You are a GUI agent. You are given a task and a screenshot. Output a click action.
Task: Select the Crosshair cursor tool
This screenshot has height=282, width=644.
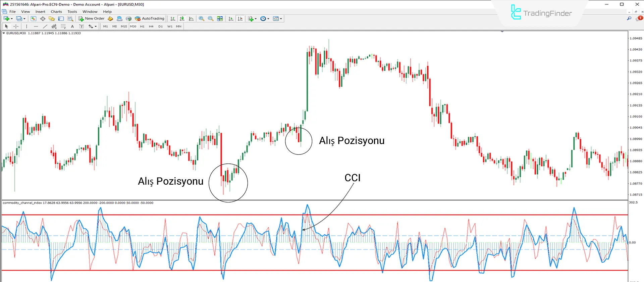(16, 26)
